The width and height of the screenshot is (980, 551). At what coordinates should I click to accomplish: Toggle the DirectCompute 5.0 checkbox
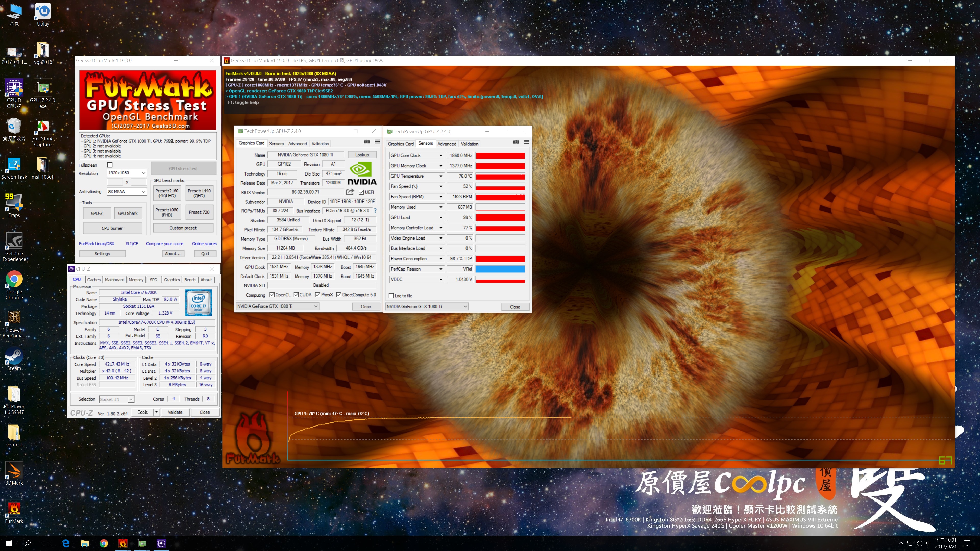[339, 295]
